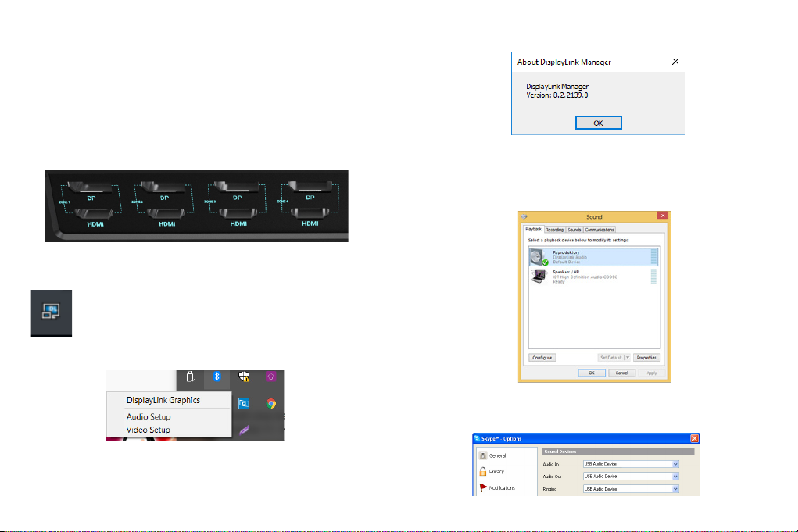Image resolution: width=798 pixels, height=532 pixels.
Task: Click OK in About DisplayLink Manager
Action: [598, 123]
